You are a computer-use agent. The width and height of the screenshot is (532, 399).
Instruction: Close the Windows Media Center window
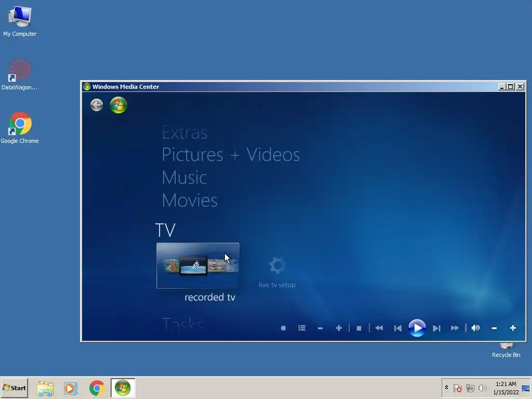pos(520,87)
